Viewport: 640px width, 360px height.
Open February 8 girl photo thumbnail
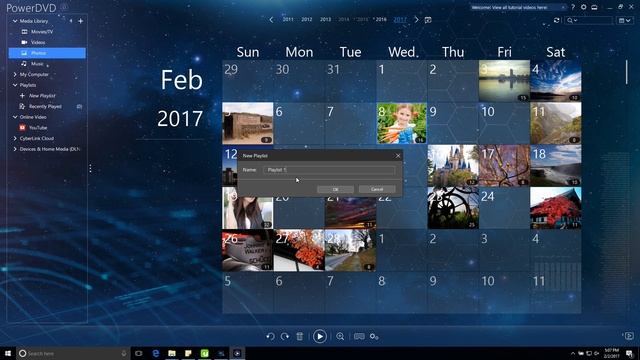402,123
